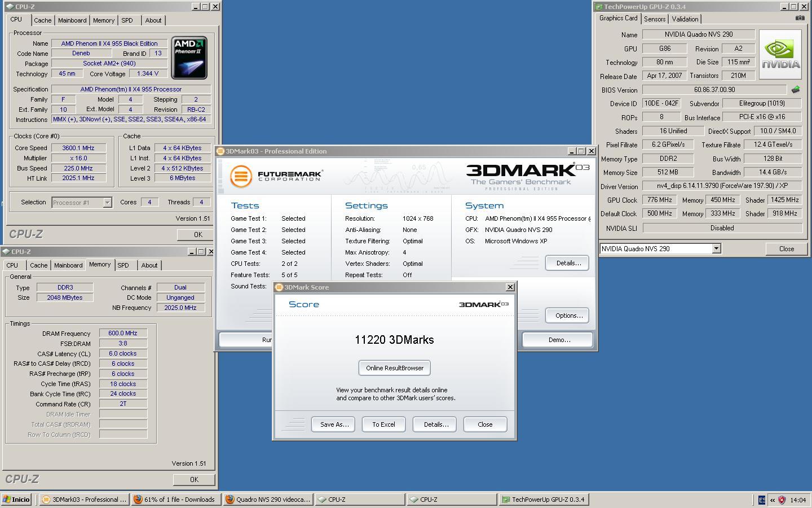Open Options in 3DMark03
The height and width of the screenshot is (508, 812).
tap(567, 316)
